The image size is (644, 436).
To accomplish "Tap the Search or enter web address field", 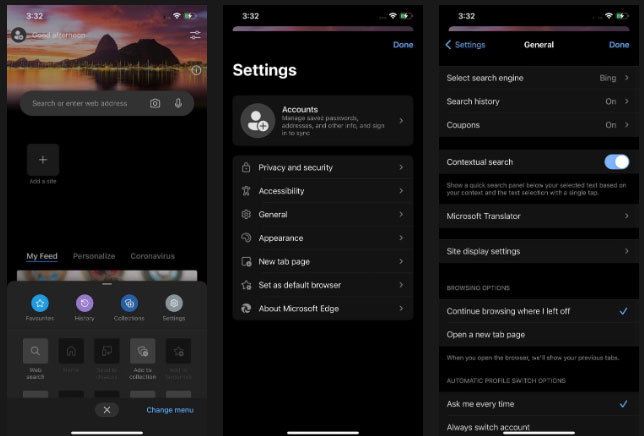I will tap(107, 103).
